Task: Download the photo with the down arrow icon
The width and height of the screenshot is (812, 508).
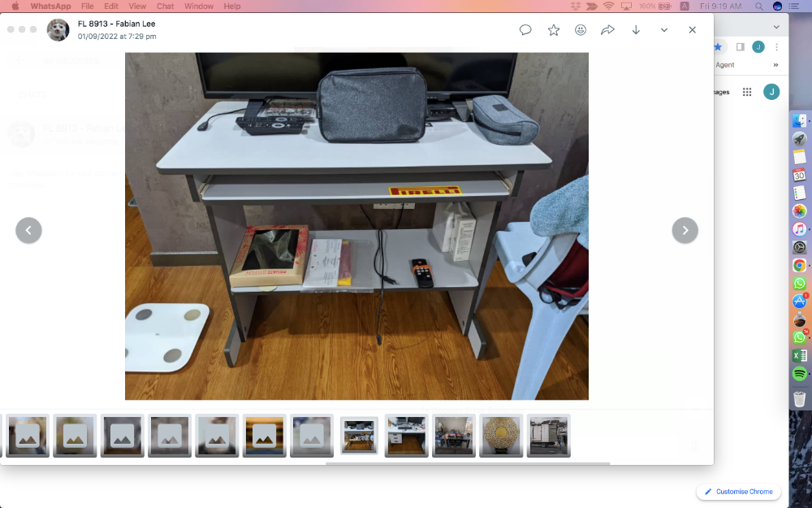Action: click(x=636, y=30)
